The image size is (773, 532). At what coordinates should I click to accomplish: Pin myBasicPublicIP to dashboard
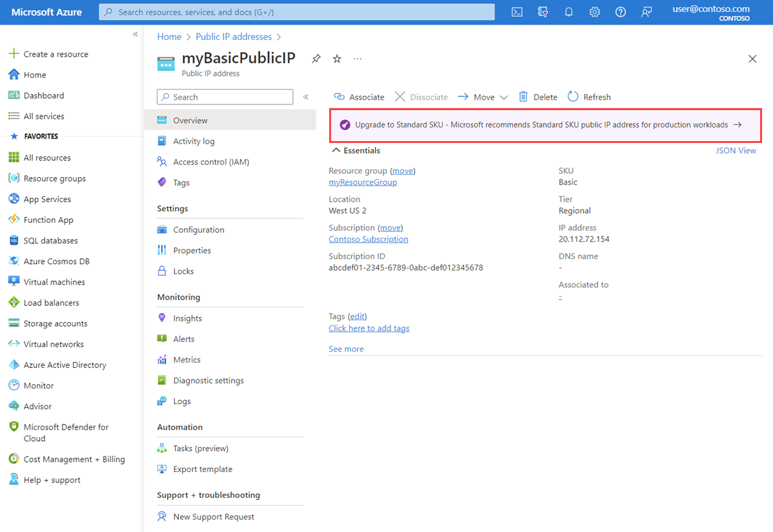(x=316, y=59)
